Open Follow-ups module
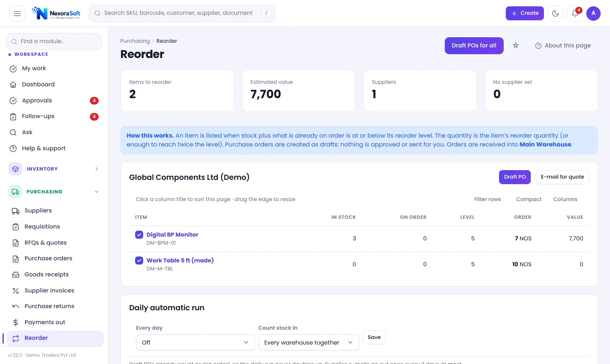The width and height of the screenshot is (610, 364). tap(54, 116)
